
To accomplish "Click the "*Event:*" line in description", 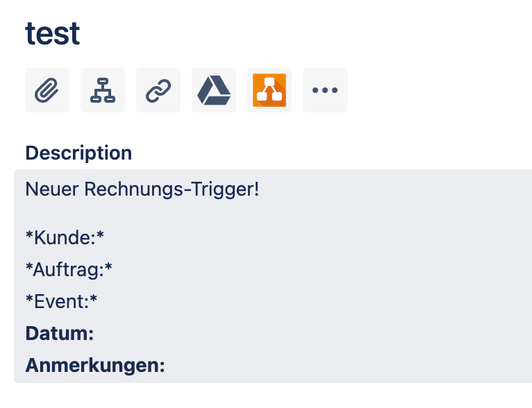I will 61,301.
